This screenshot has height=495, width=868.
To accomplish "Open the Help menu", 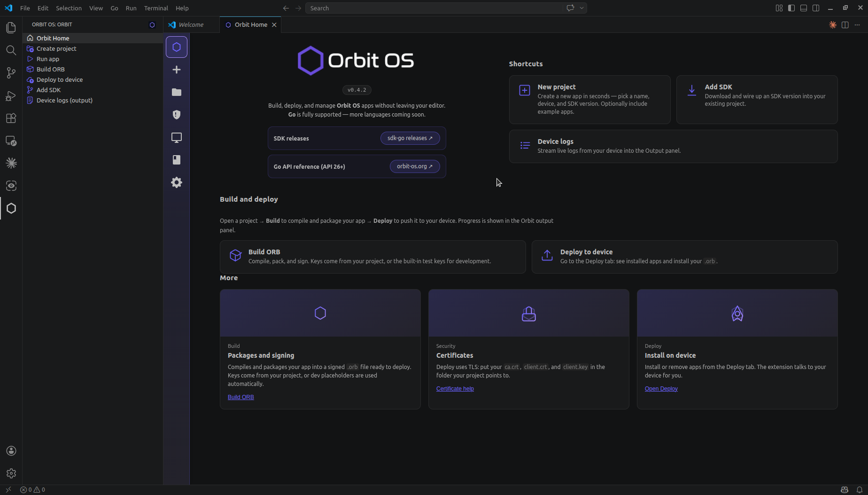I will [x=182, y=8].
